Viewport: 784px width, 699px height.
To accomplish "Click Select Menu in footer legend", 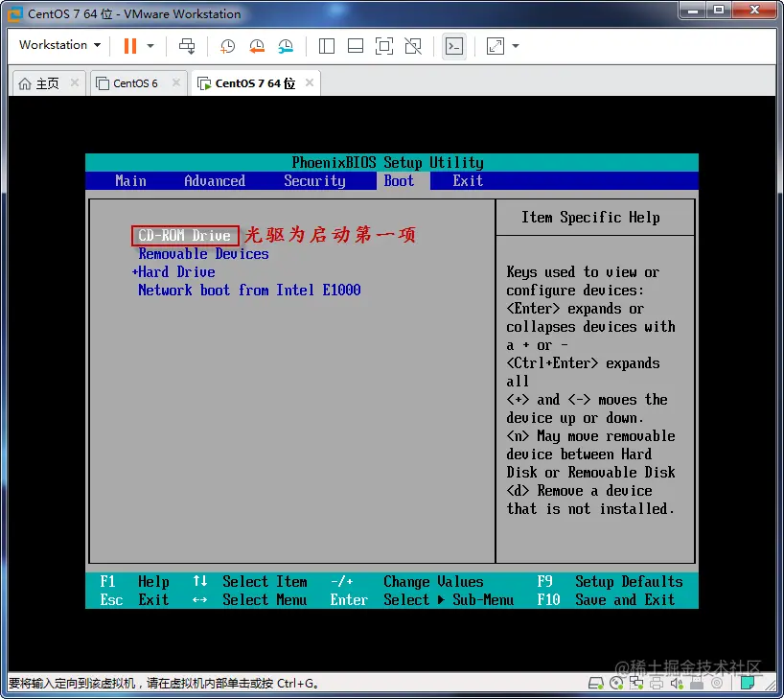I will coord(265,599).
